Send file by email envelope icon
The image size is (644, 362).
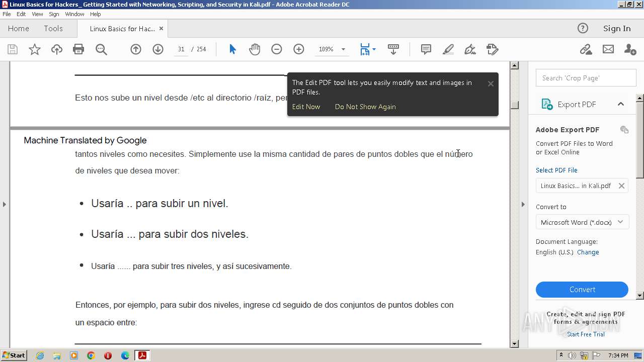[x=608, y=49]
